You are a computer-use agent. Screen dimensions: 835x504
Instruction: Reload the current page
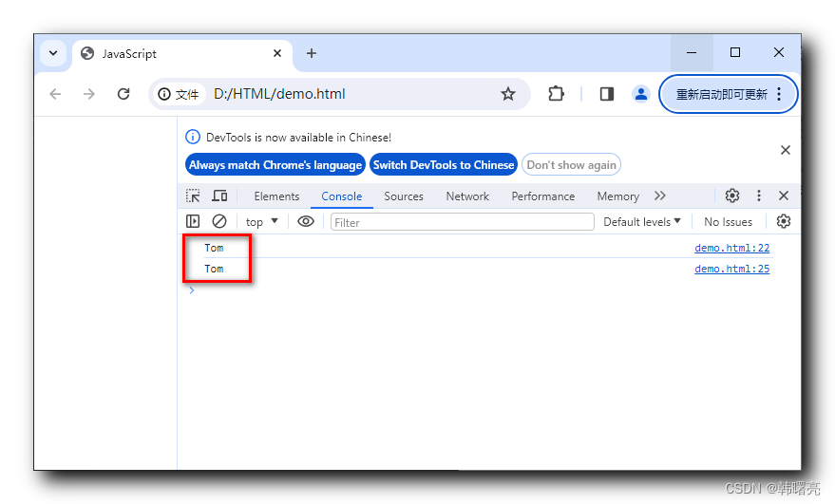click(123, 94)
